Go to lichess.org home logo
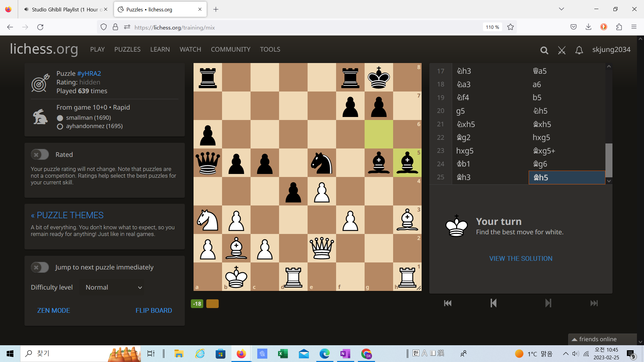This screenshot has width=644, height=362. point(44,49)
